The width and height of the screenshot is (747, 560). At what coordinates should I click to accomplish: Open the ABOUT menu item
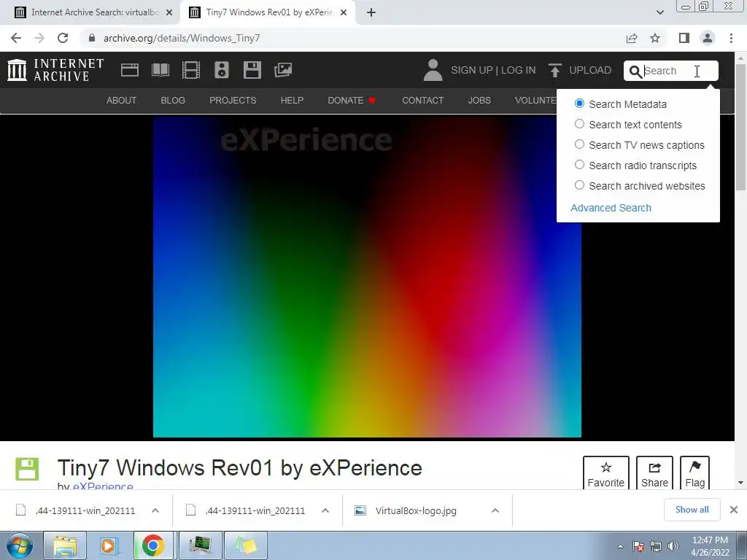pos(121,101)
